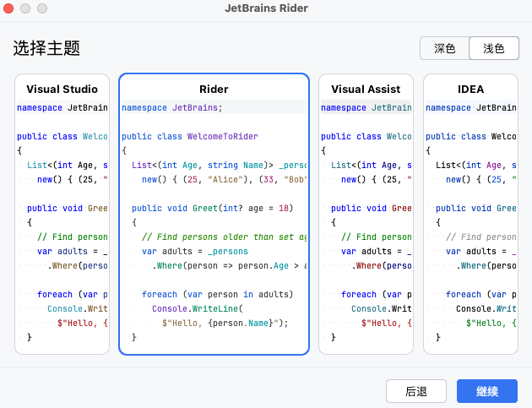This screenshot has height=408, width=532.
Task: Choose the Visual Studio theme card
Action: click(x=62, y=214)
